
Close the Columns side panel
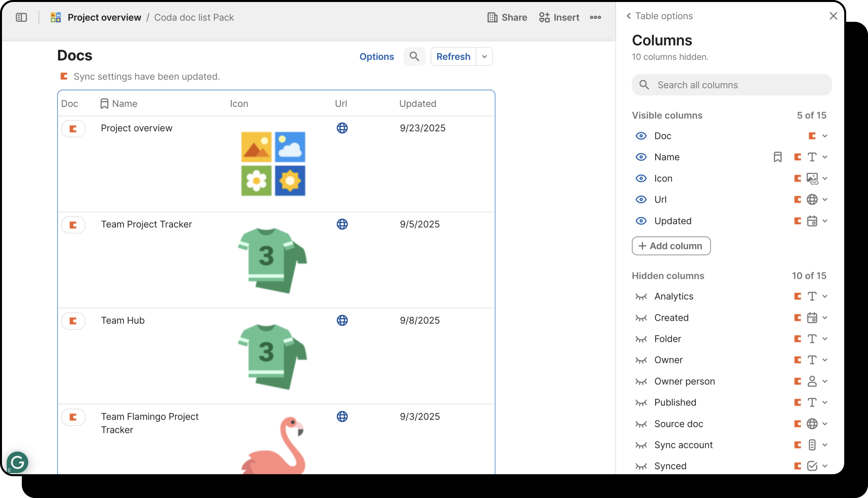click(833, 16)
